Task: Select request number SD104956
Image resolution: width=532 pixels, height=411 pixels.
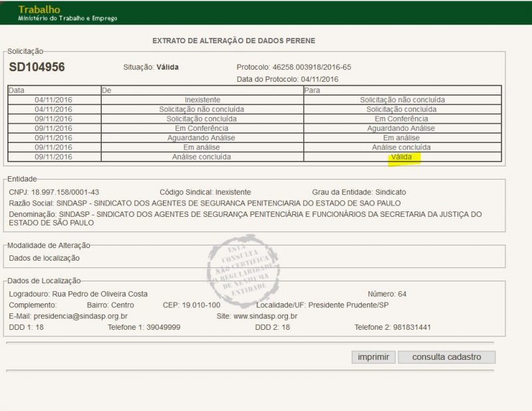Action: (37, 67)
